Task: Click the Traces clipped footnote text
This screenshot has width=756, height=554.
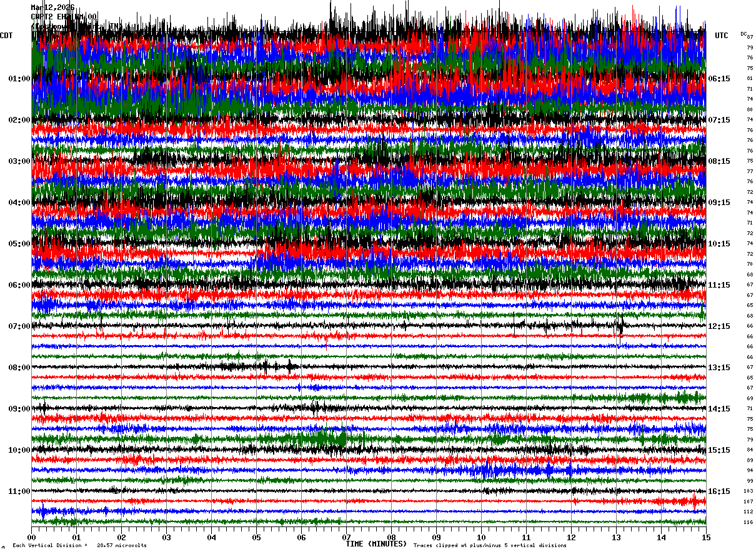Action: pyautogui.click(x=490, y=545)
